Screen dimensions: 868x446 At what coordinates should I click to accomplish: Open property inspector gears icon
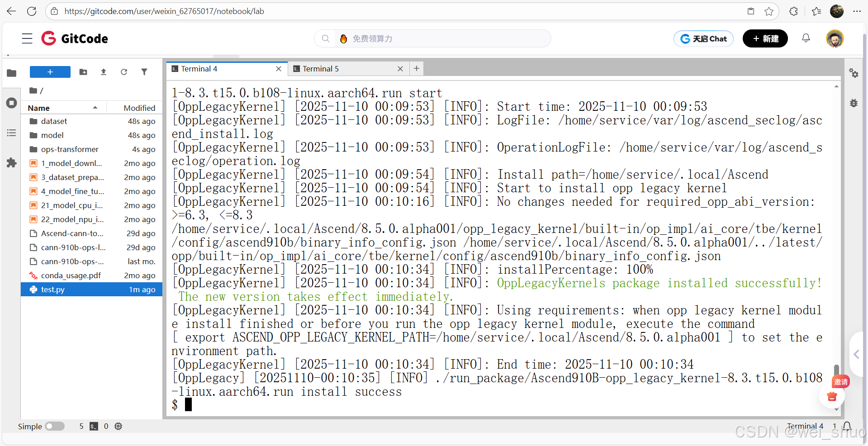click(x=854, y=73)
